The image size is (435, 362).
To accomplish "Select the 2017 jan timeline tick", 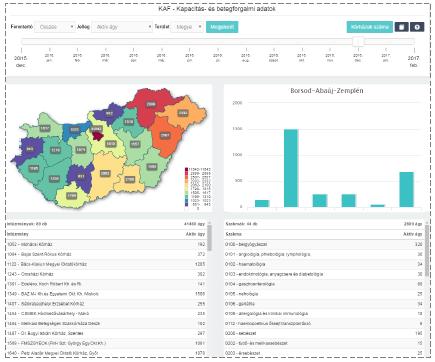I will pos(386,58).
